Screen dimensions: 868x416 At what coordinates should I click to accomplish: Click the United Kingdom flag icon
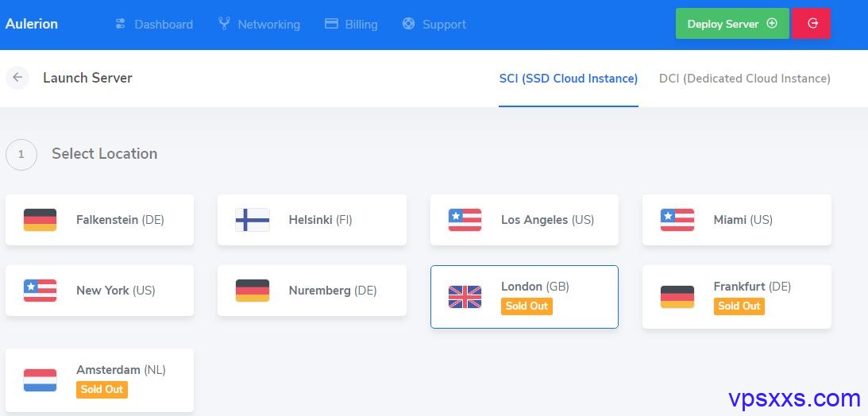(x=465, y=296)
